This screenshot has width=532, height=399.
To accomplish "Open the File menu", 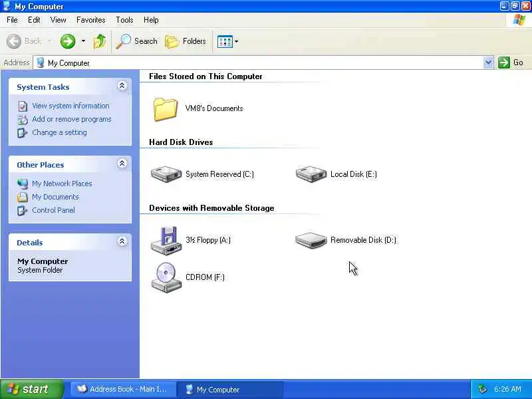I will [x=12, y=20].
